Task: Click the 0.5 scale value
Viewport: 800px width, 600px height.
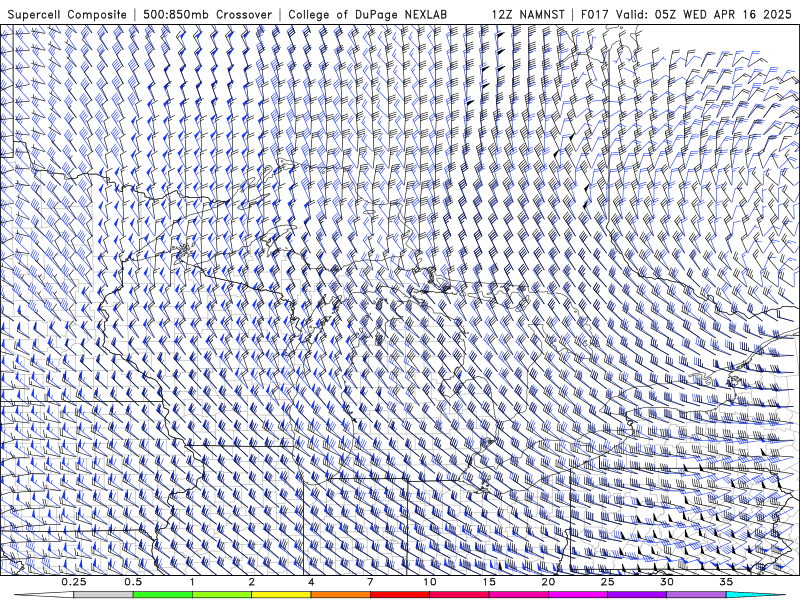Action: pos(133,582)
